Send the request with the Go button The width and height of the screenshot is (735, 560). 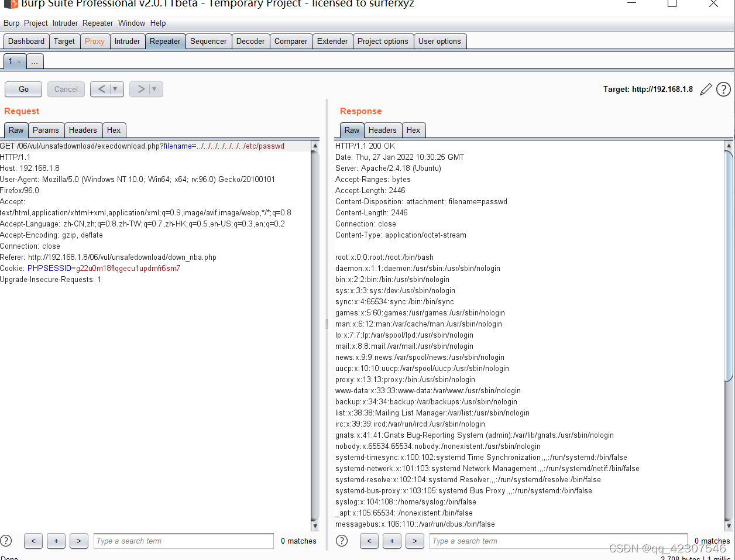tap(23, 89)
